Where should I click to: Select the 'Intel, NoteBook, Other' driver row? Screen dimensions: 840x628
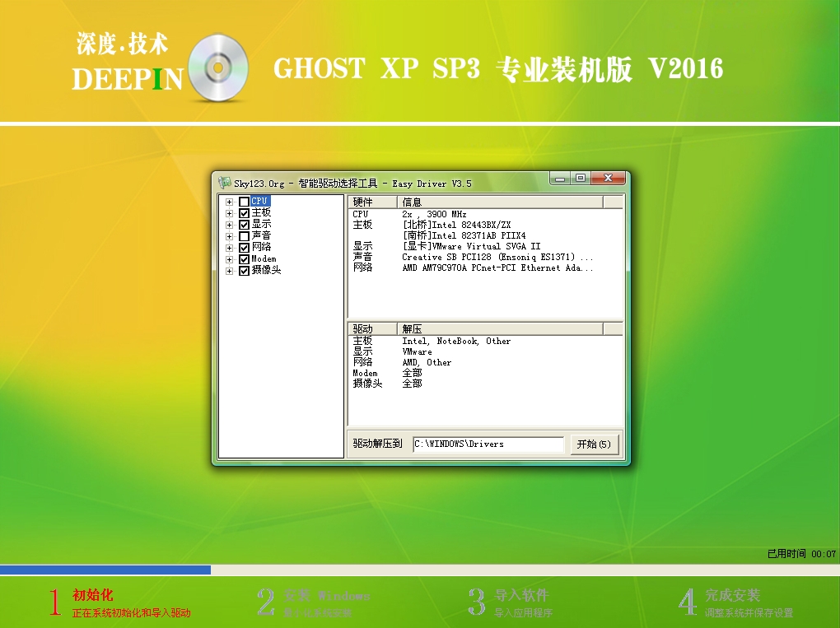pos(485,341)
